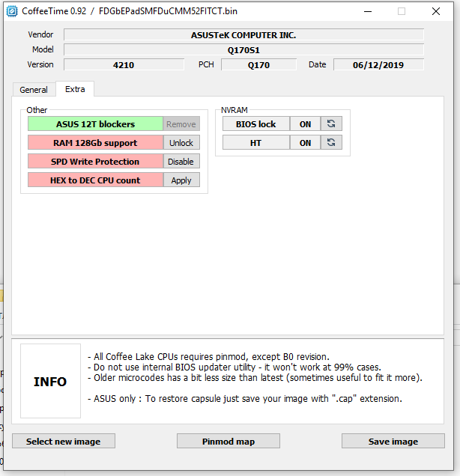
Task: Click the HT label button
Action: (255, 143)
